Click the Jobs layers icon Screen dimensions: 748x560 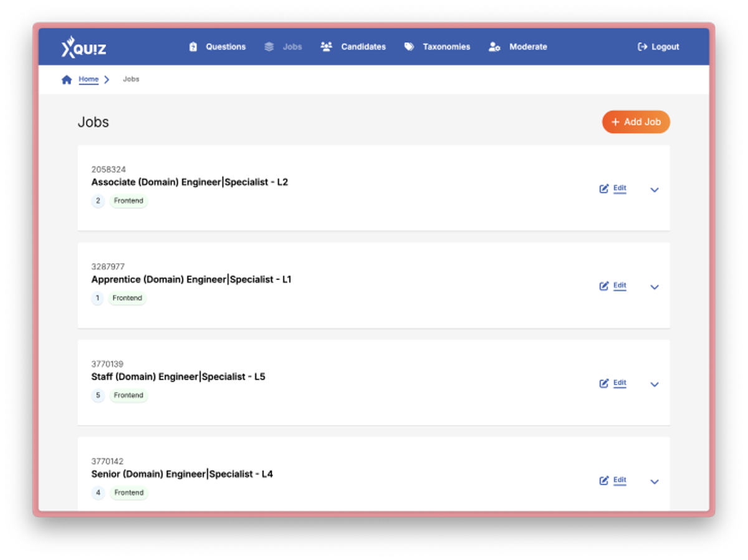coord(269,47)
